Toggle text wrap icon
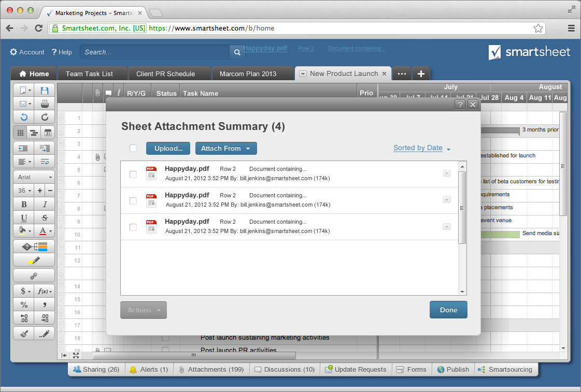581x392 pixels. coord(45,162)
